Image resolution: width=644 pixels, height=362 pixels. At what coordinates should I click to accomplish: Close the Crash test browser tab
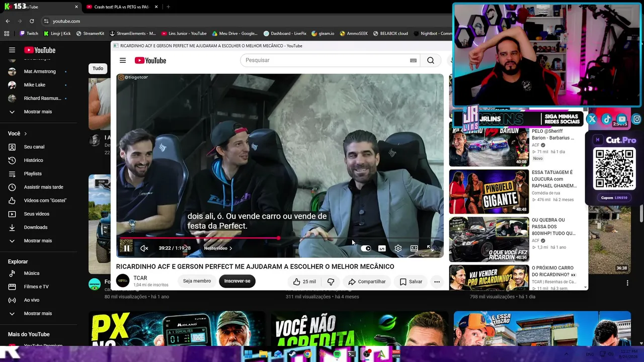(156, 7)
